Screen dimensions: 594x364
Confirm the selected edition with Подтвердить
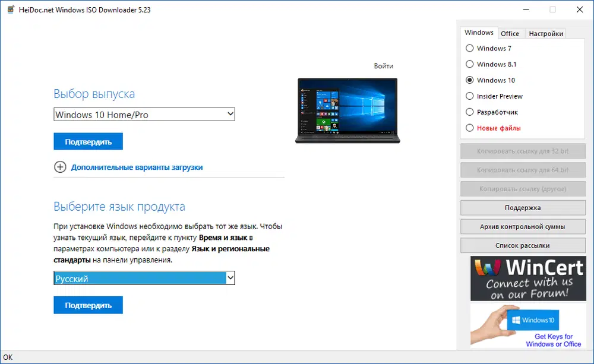tap(88, 141)
